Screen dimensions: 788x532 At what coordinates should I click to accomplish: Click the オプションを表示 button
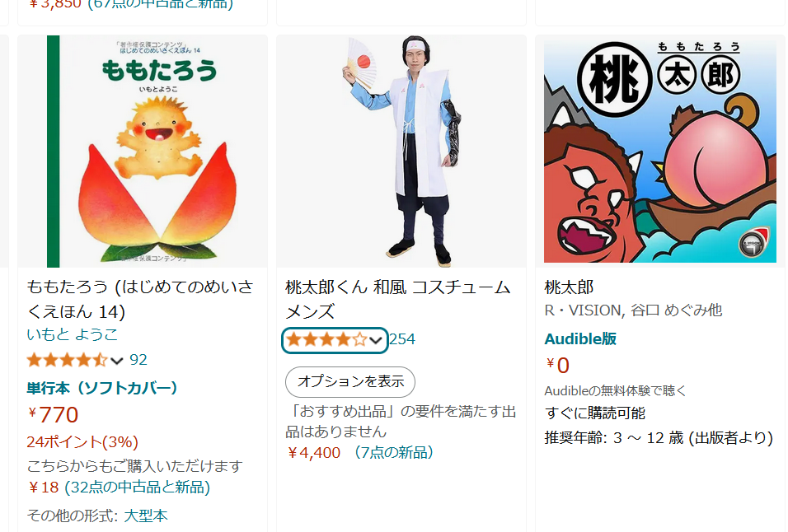click(350, 382)
